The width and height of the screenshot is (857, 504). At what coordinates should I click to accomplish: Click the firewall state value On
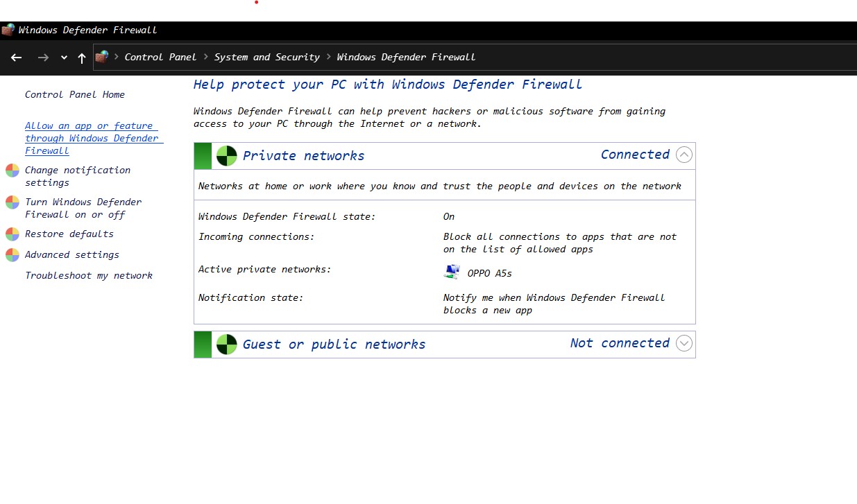tap(449, 216)
